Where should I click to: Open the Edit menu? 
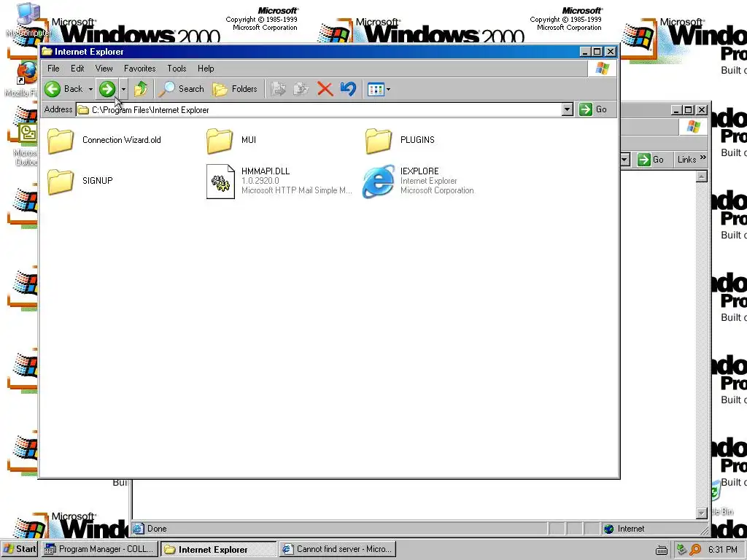click(x=77, y=69)
